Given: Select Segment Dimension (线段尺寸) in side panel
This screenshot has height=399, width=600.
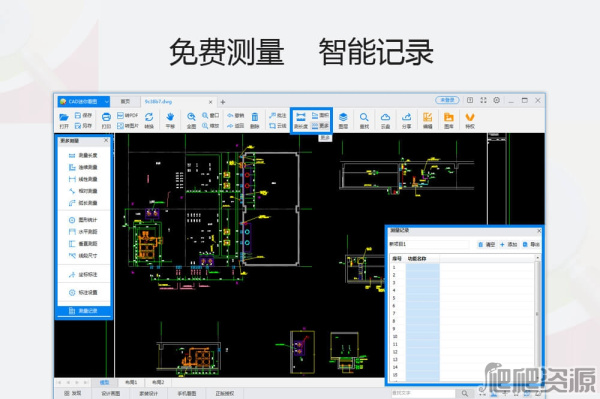Looking at the screenshot, I should 83,255.
